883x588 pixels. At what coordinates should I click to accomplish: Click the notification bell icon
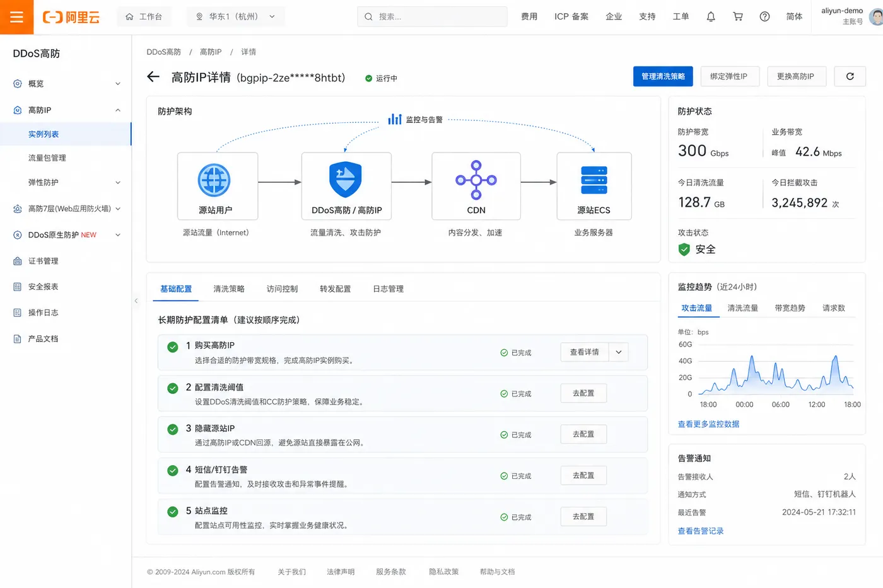coord(711,17)
